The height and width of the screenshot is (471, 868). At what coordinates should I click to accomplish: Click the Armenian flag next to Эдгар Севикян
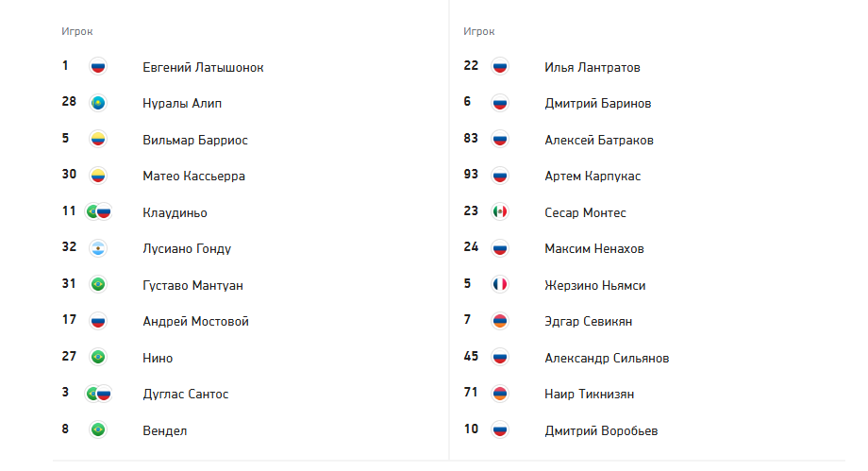click(x=500, y=321)
